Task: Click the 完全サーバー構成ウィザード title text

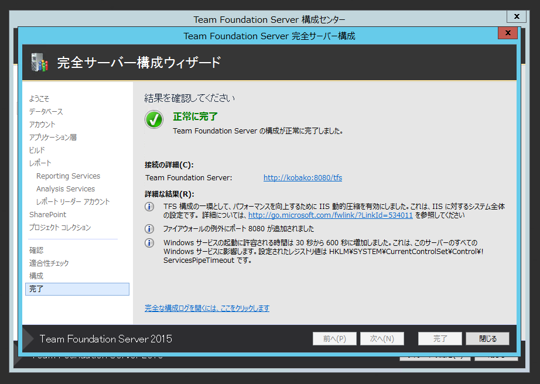Action: [139, 63]
